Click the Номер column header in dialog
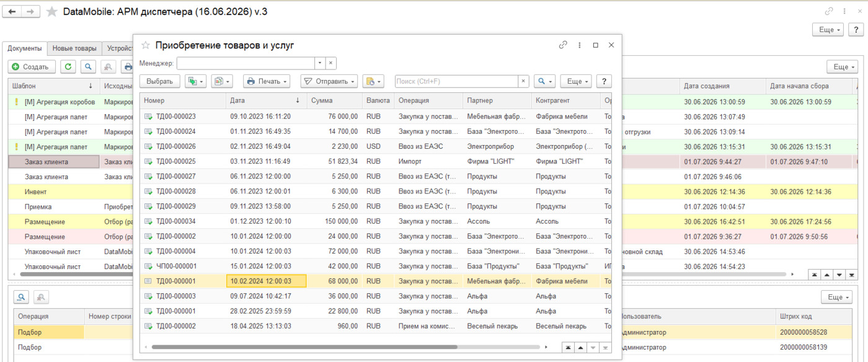This screenshot has height=362, width=868. 184,100
